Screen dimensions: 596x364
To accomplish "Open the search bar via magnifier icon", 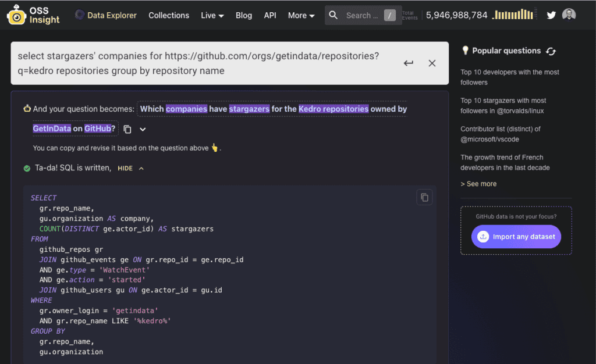I will [334, 15].
